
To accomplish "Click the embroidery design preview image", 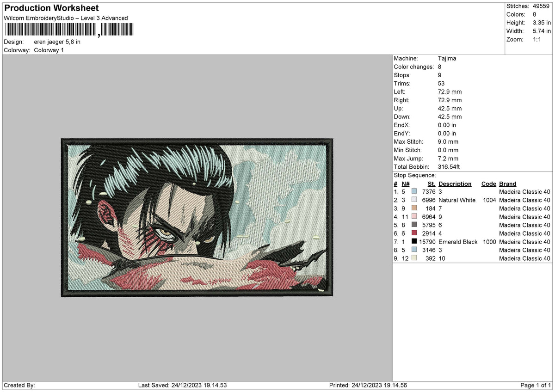I will tap(197, 217).
